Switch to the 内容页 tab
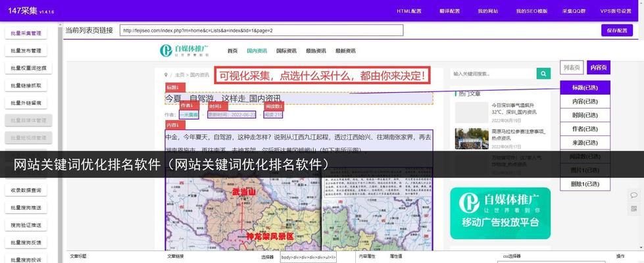This screenshot has height=263, width=644. [599, 67]
